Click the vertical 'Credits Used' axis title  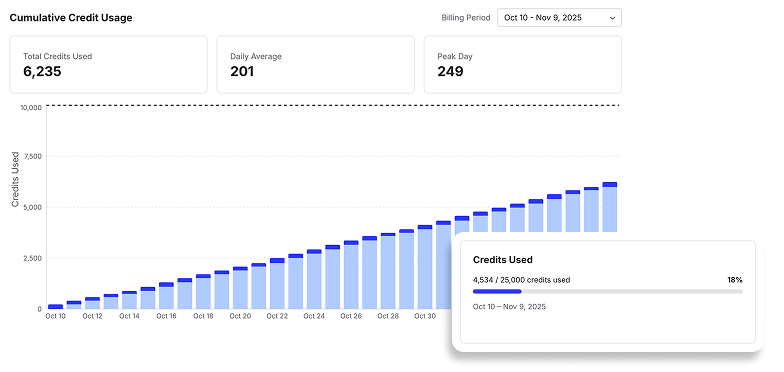(x=15, y=180)
